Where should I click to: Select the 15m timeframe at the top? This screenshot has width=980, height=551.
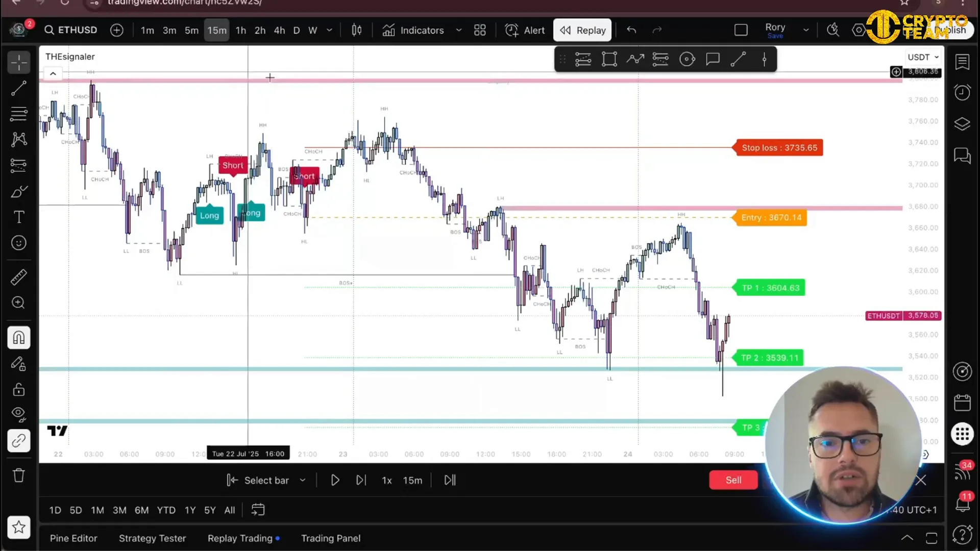[217, 30]
